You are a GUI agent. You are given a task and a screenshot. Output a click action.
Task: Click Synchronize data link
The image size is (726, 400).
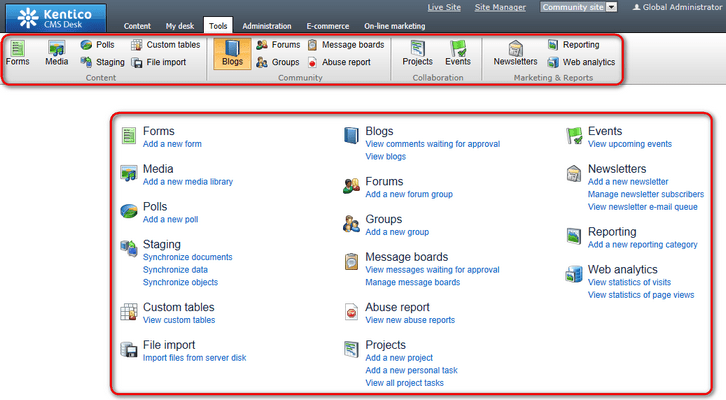(175, 269)
